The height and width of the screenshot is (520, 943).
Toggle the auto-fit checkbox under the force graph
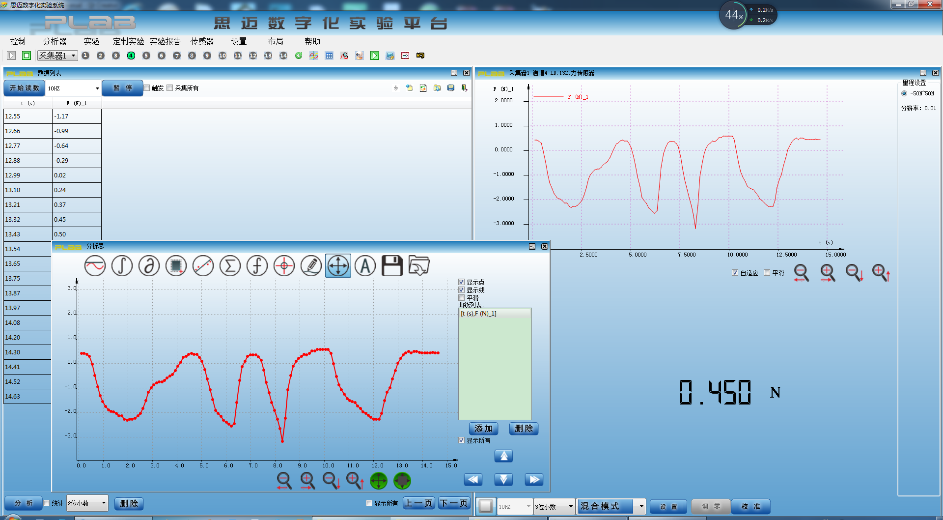coord(735,273)
